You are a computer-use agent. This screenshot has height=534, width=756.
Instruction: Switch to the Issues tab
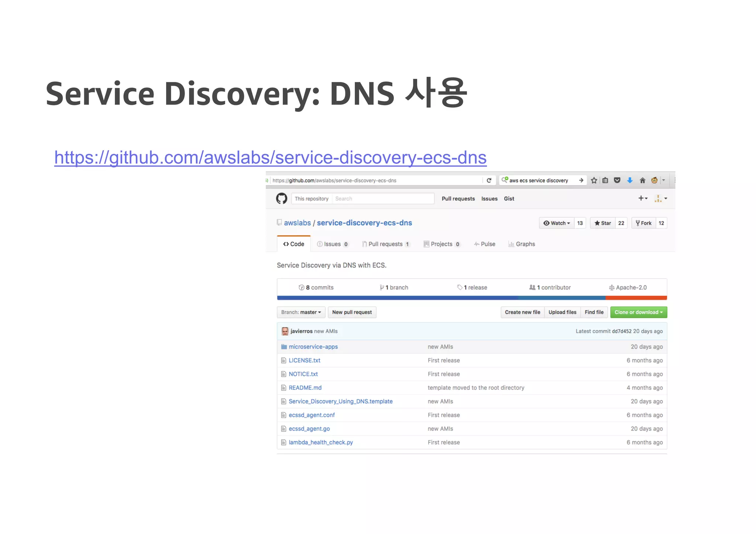(332, 244)
